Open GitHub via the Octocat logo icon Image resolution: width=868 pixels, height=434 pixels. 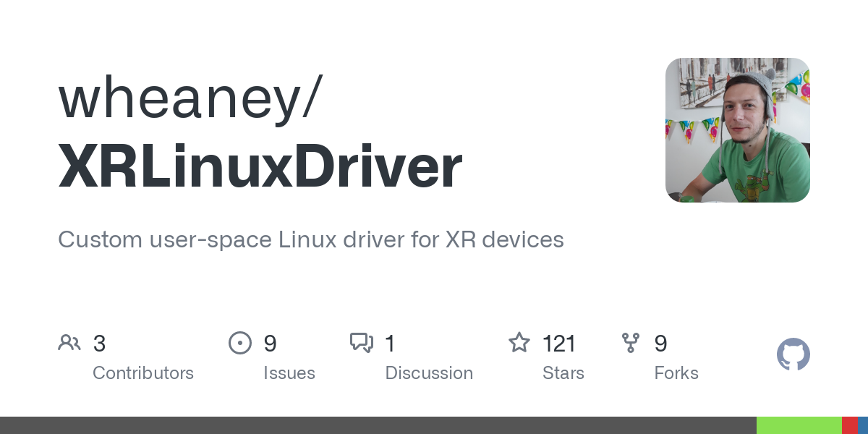click(793, 354)
